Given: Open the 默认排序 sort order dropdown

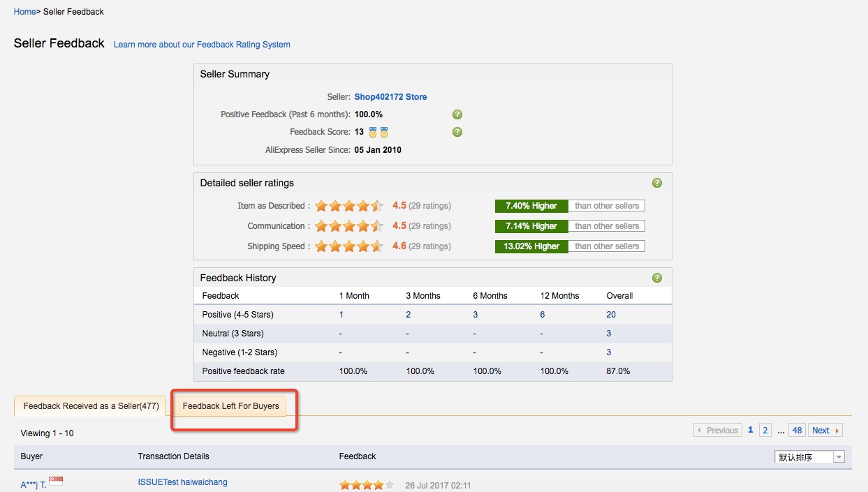Looking at the screenshot, I should coord(810,457).
